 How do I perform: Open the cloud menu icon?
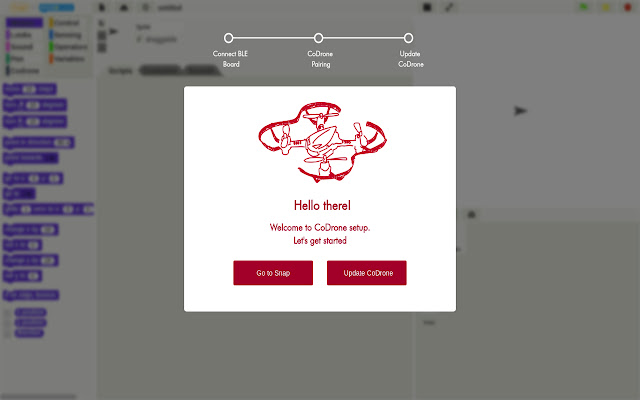click(x=124, y=7)
